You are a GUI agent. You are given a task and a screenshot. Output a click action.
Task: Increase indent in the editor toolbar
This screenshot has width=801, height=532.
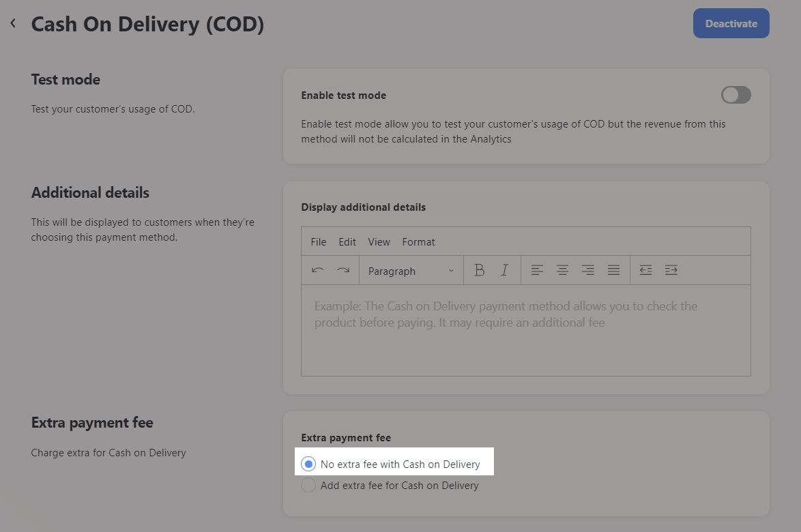[x=671, y=270]
